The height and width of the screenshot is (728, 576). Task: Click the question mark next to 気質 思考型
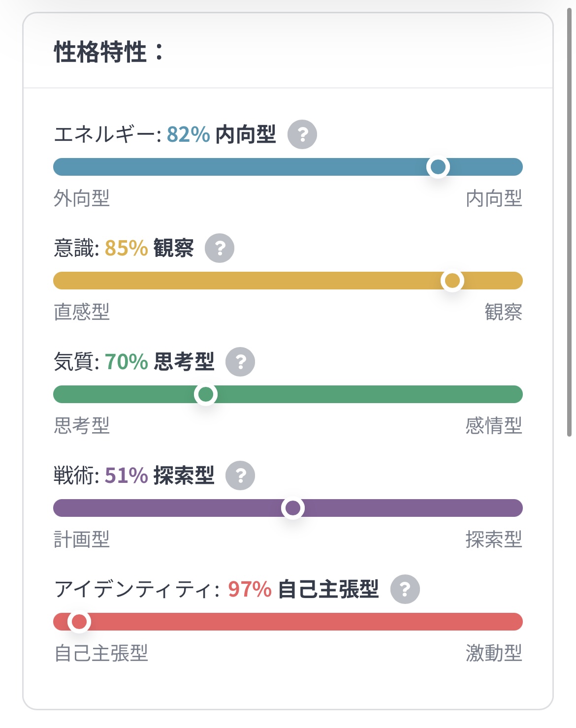click(x=240, y=362)
